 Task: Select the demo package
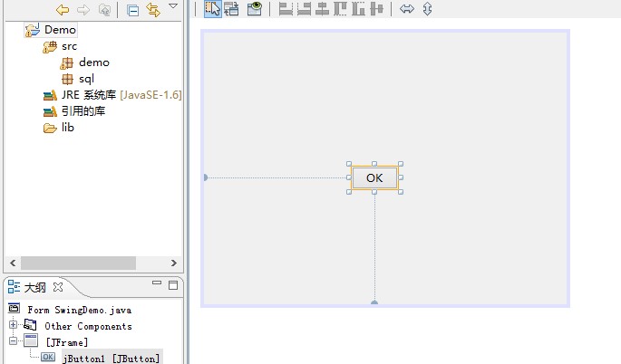(x=93, y=62)
